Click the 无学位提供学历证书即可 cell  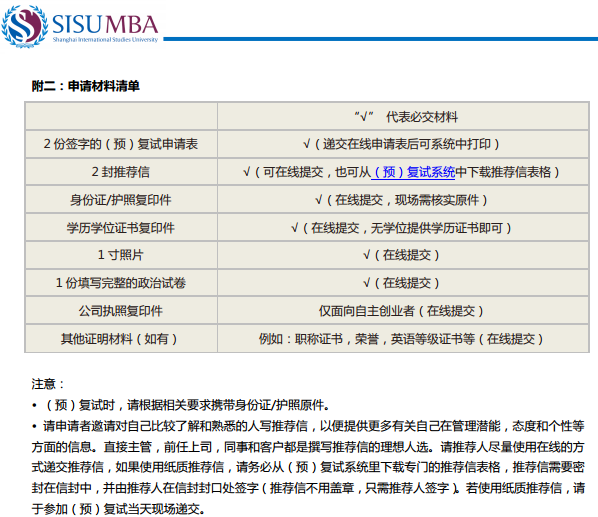coord(403,228)
